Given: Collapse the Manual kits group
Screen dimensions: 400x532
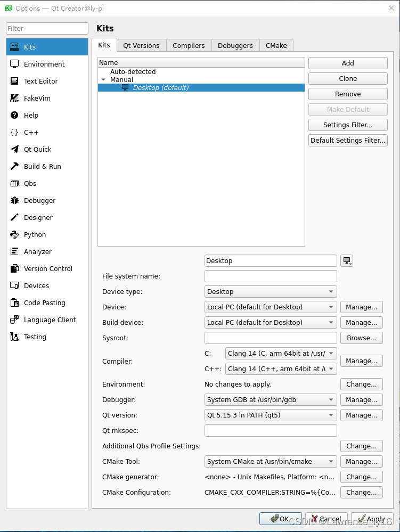Looking at the screenshot, I should [103, 79].
